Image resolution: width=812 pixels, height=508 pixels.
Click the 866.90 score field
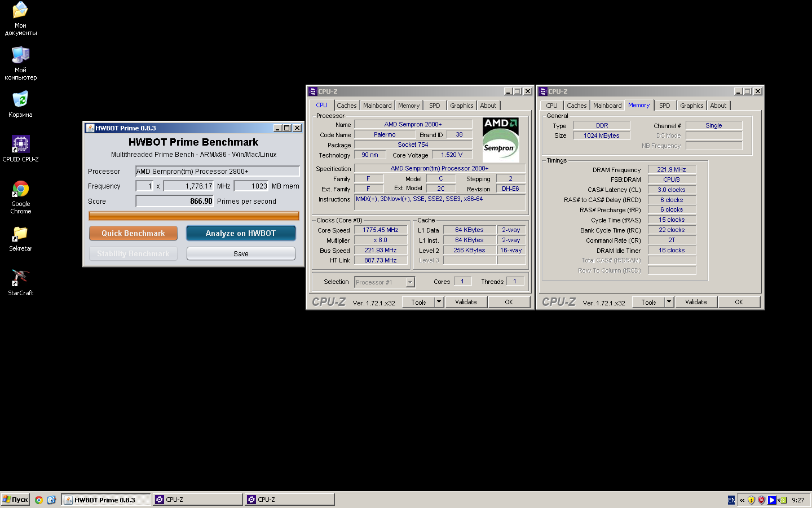tap(175, 201)
